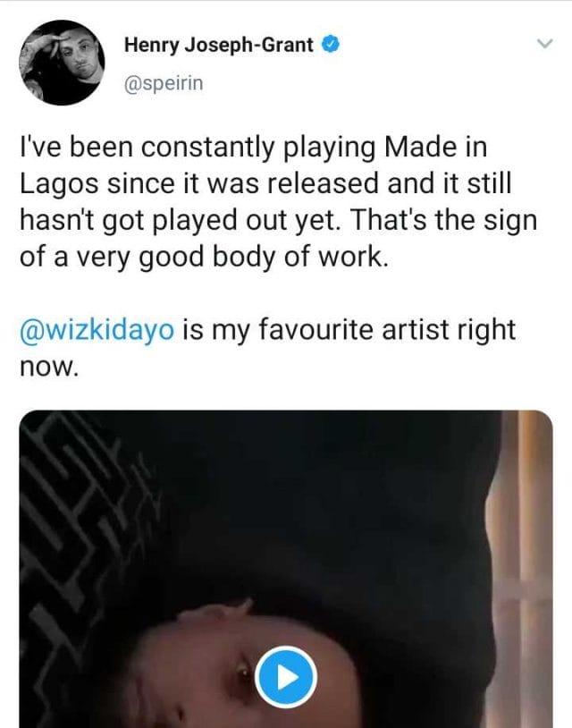Viewport: 572px width, 728px height.
Task: Expand the tweet options chevron
Action: 543,44
